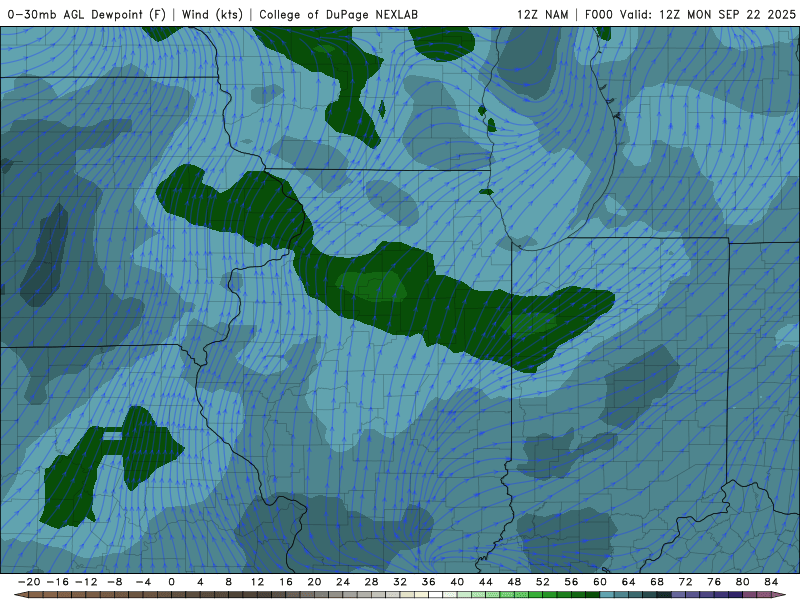Click the -4 value on the color scale

(x=143, y=582)
